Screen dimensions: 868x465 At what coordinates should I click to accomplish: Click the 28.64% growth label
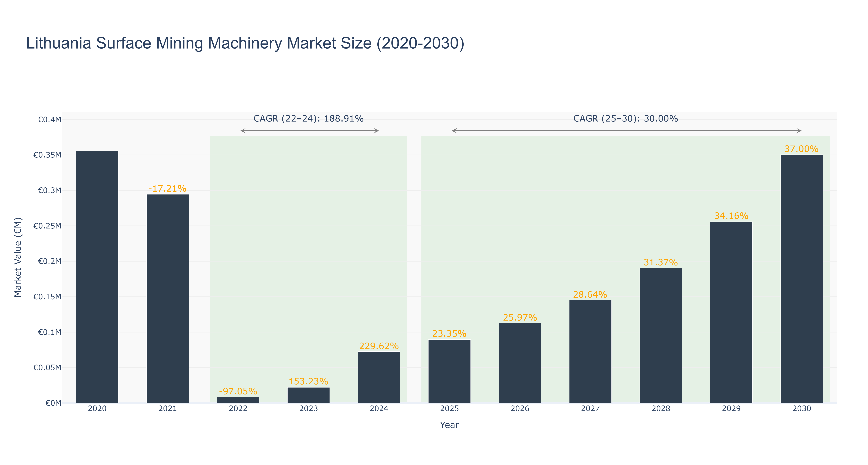tap(590, 295)
